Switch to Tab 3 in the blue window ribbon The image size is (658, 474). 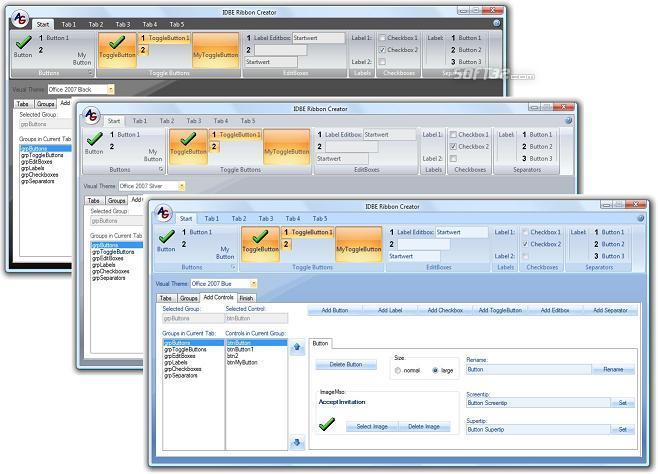(266, 219)
